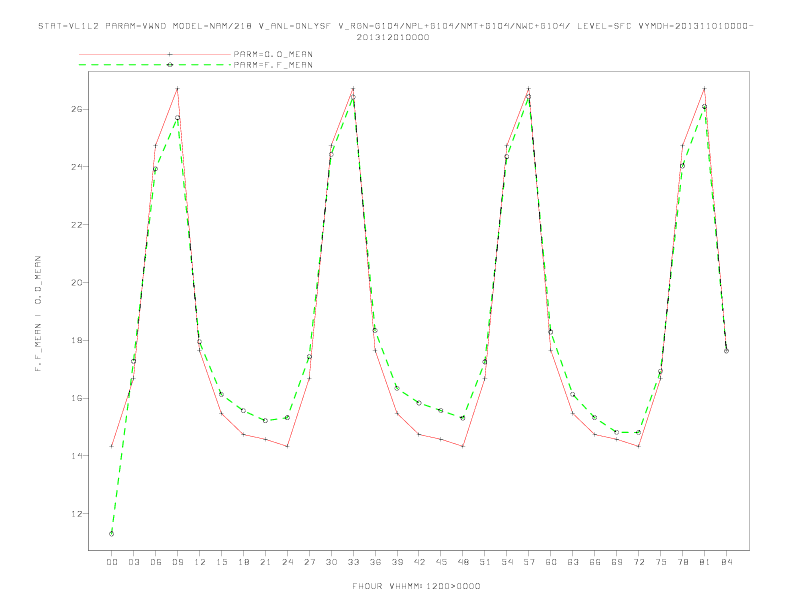Click the x-axis tick label 51
Image resolution: width=792 pixels, height=612 pixels.
coord(485,562)
